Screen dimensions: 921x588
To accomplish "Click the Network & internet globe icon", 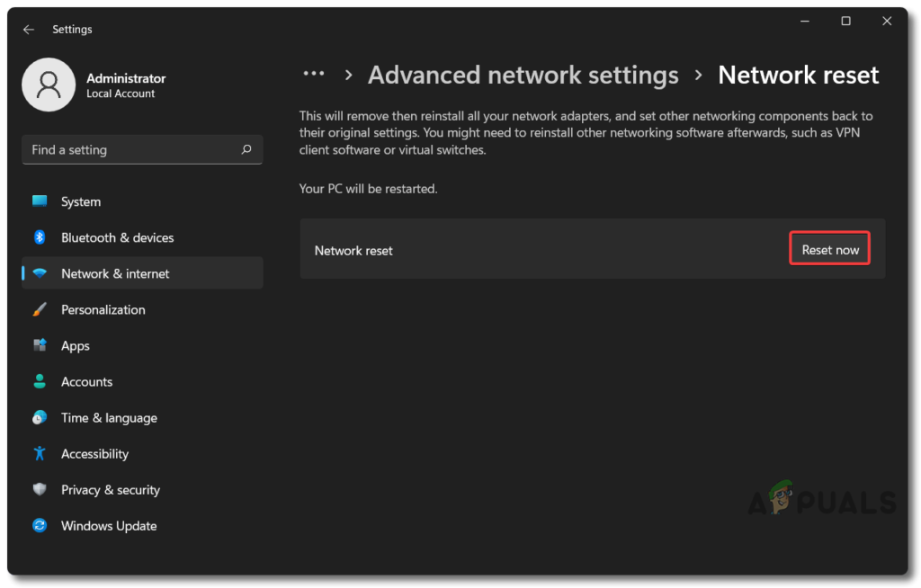I will pyautogui.click(x=40, y=273).
